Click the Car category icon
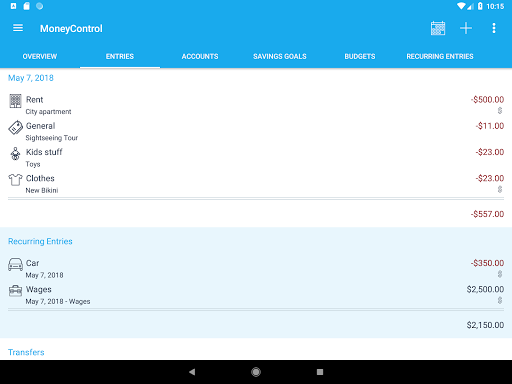The image size is (512, 384). (x=15, y=264)
